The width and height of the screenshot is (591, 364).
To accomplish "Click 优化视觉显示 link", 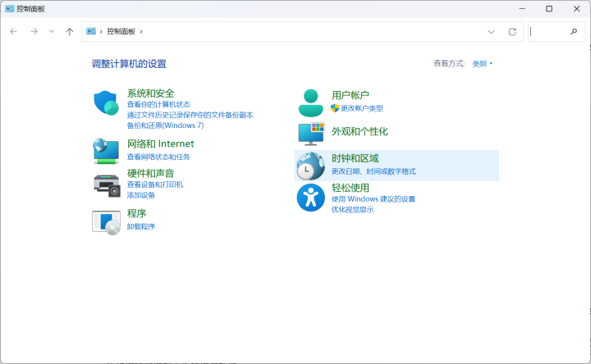I will [352, 210].
